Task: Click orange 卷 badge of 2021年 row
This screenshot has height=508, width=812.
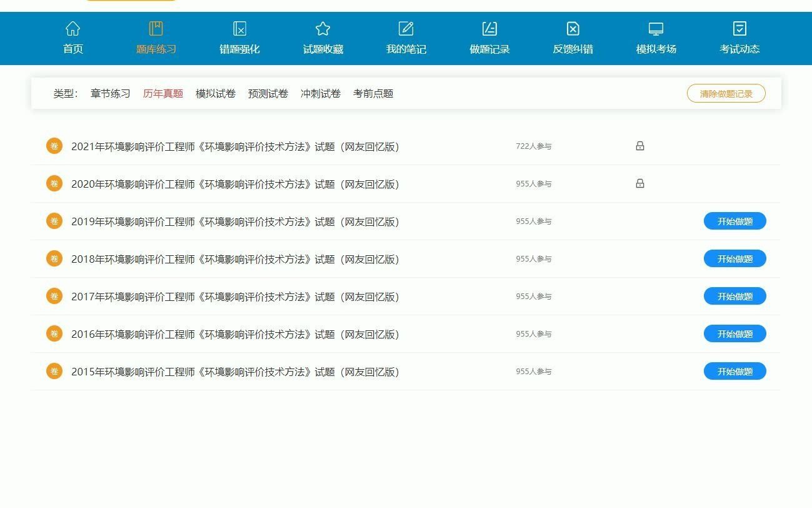Action: click(54, 146)
